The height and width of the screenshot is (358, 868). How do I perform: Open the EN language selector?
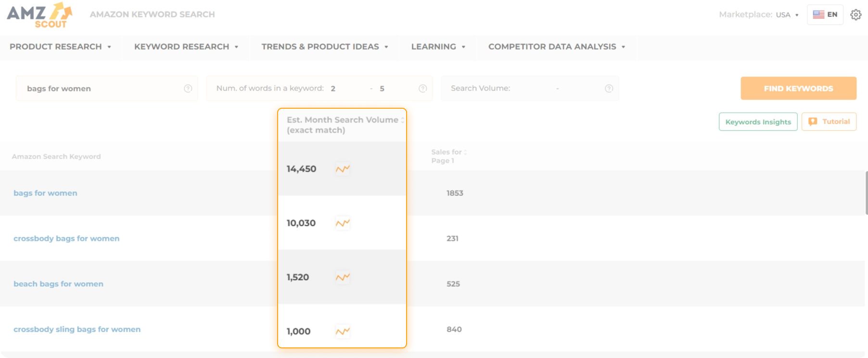[825, 15]
